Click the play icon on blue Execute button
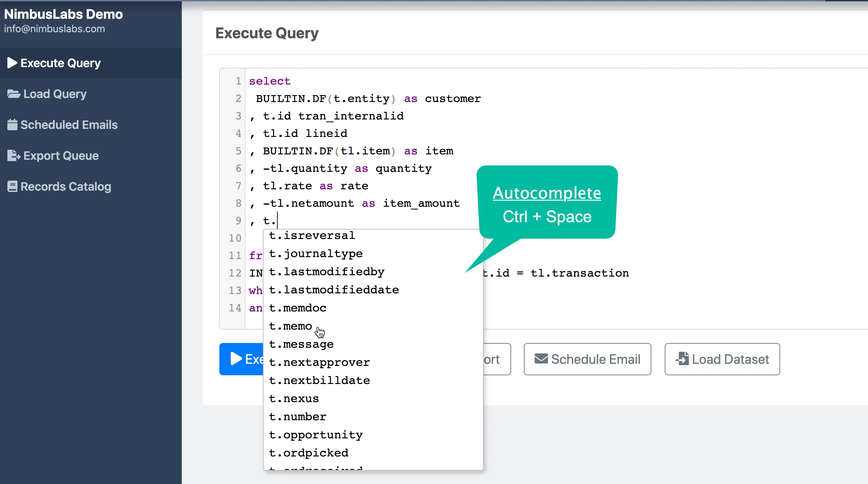 [x=236, y=359]
